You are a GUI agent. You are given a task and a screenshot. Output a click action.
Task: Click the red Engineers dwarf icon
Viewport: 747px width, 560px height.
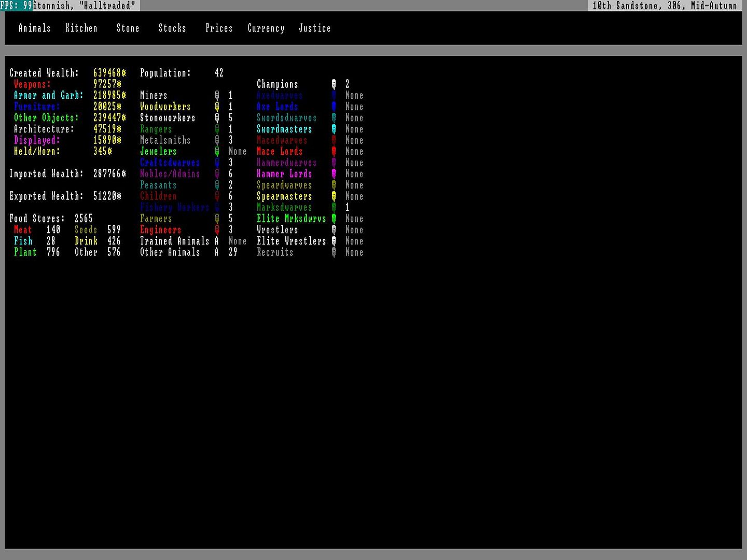click(x=217, y=230)
